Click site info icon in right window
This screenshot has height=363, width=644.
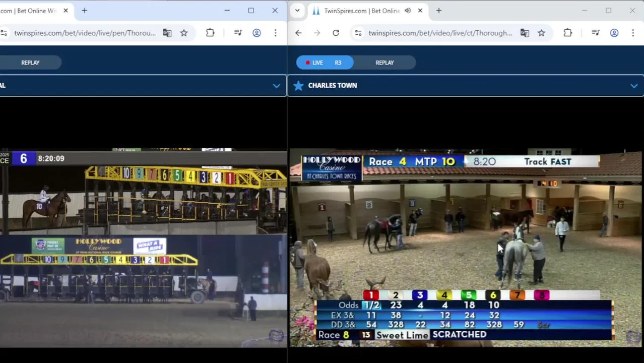tap(358, 33)
